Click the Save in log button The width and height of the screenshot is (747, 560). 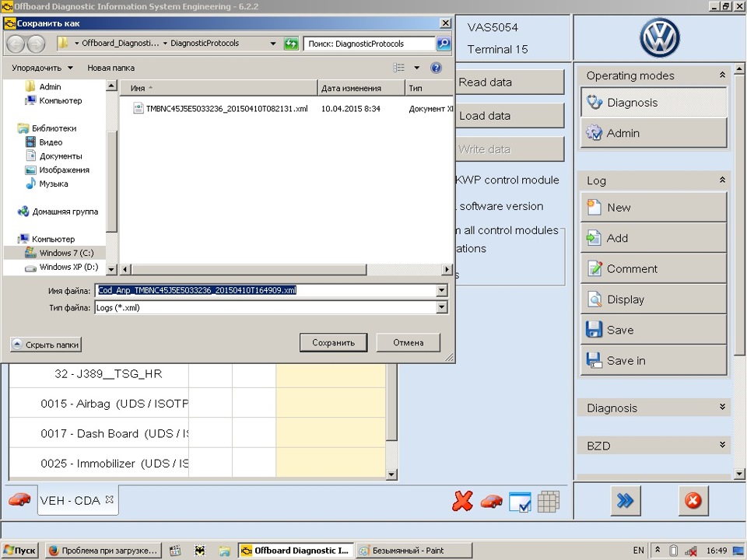(x=654, y=360)
